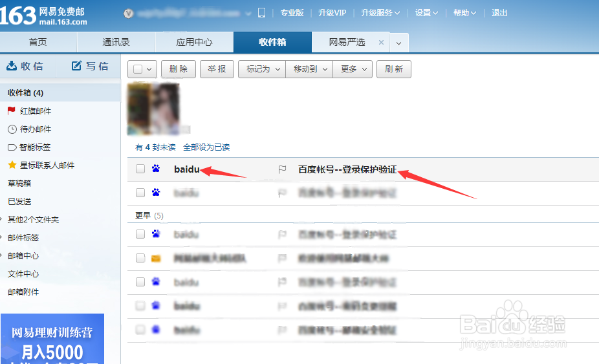Click 退出 to log out
The height and width of the screenshot is (364, 599).
pos(499,13)
